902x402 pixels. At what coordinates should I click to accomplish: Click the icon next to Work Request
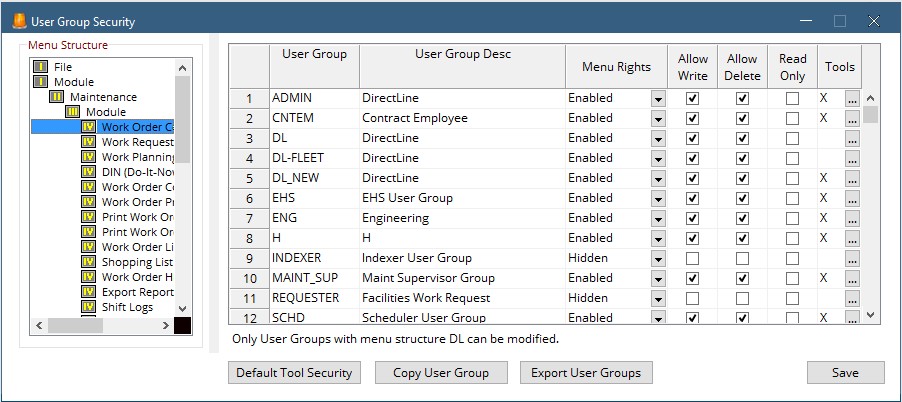(89, 142)
